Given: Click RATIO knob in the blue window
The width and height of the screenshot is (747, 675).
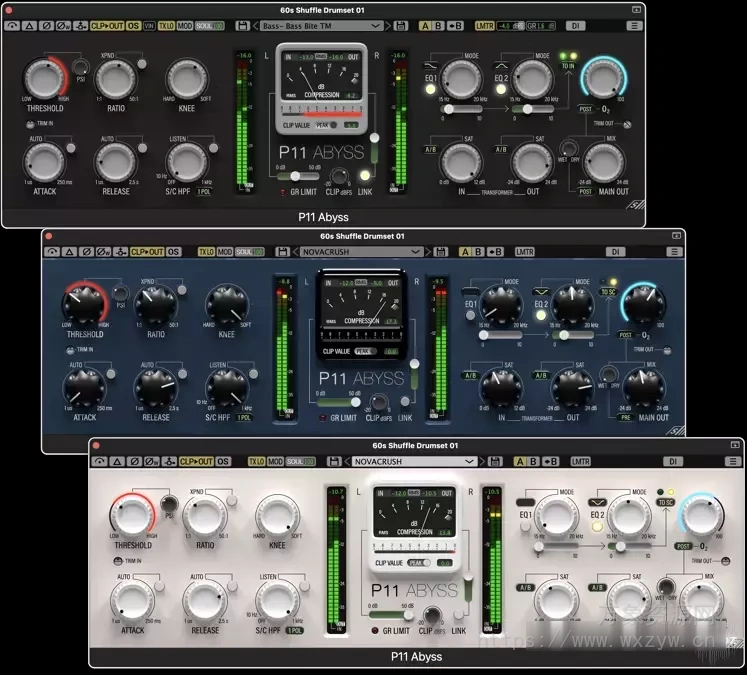Looking at the screenshot, I should [156, 305].
